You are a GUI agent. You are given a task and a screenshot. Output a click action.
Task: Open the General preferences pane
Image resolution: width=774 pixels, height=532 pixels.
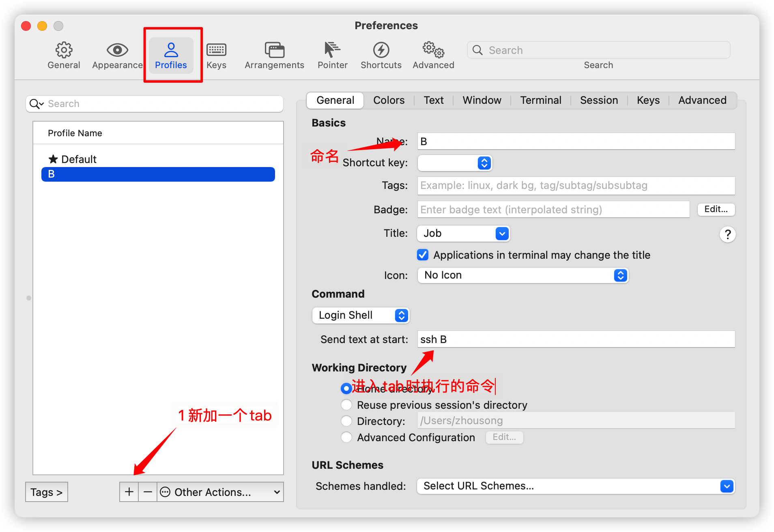64,56
